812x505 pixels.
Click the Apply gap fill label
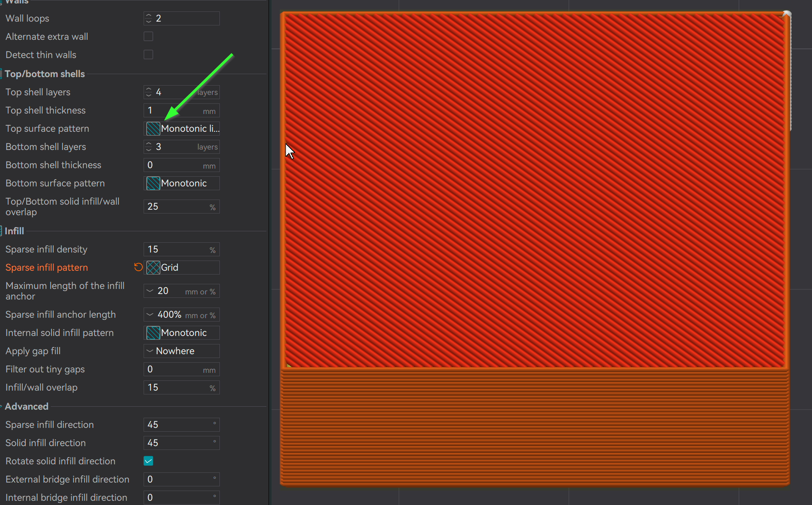33,351
